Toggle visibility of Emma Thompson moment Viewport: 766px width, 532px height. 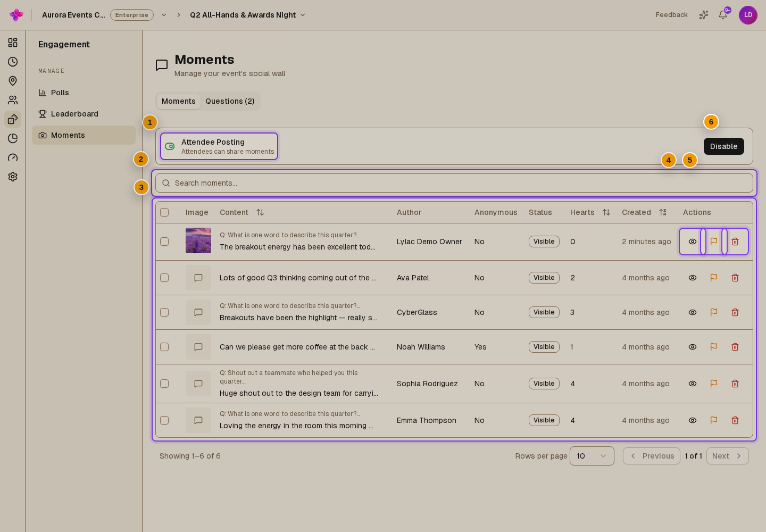[693, 420]
